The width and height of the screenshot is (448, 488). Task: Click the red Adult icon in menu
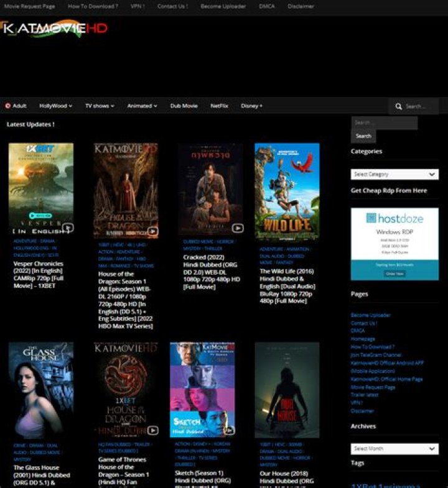pos(8,106)
